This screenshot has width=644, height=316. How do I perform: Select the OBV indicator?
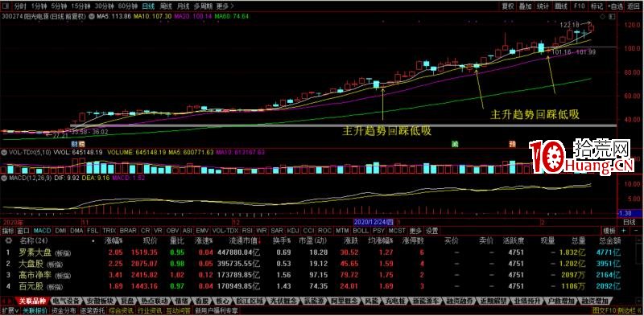point(171,231)
